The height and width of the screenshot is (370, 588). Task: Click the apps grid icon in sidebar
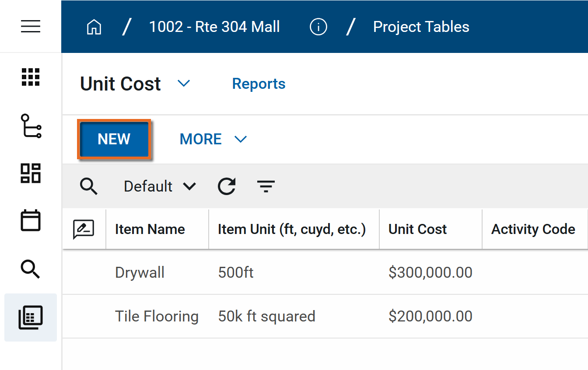pyautogui.click(x=31, y=77)
